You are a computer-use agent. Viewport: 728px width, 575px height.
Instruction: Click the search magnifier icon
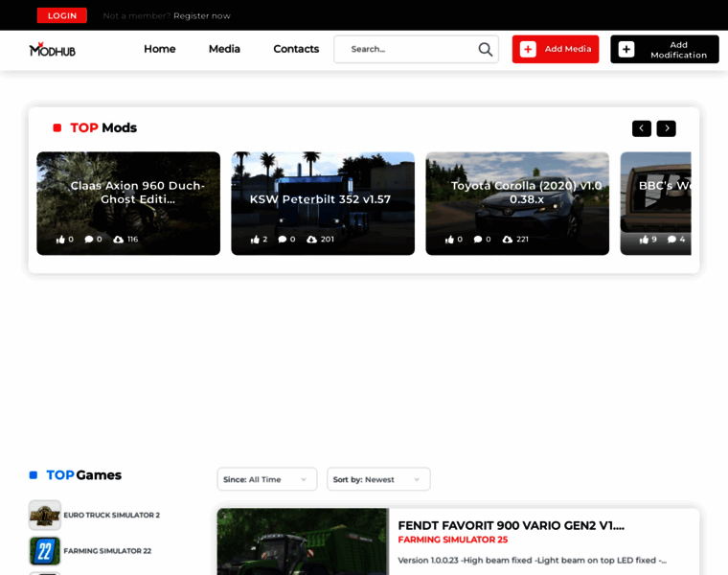[x=485, y=50]
